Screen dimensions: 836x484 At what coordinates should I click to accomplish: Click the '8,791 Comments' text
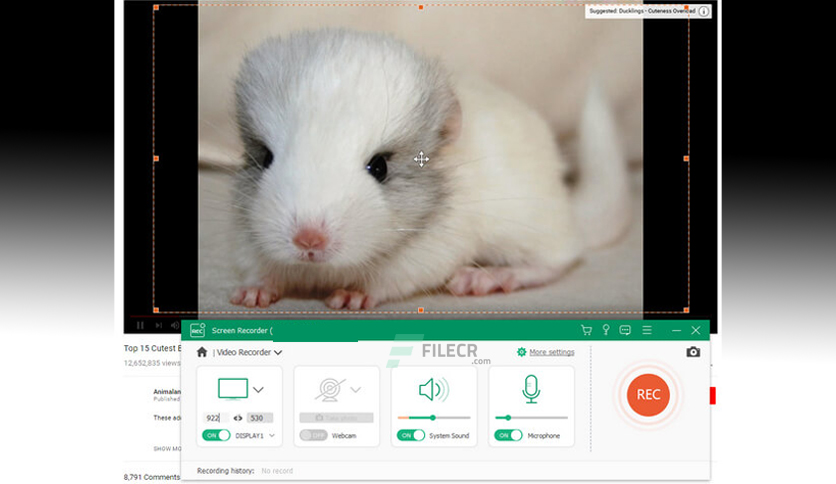152,477
